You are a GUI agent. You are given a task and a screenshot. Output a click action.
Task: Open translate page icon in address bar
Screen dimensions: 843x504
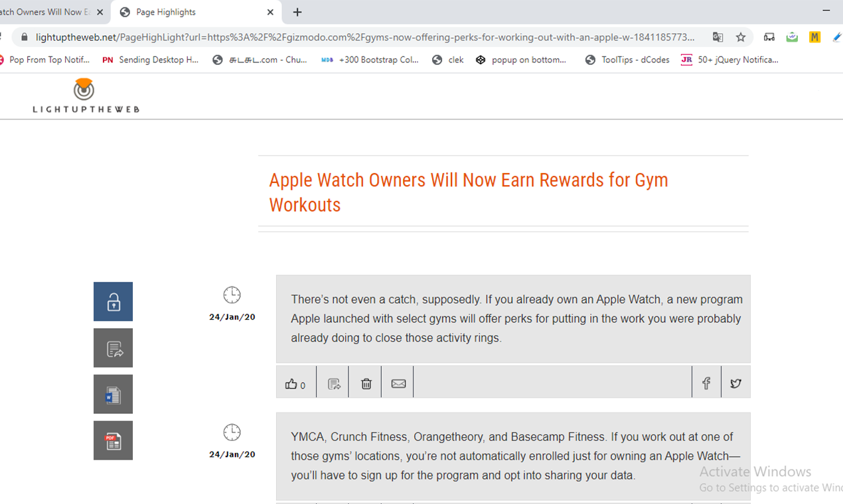click(718, 37)
